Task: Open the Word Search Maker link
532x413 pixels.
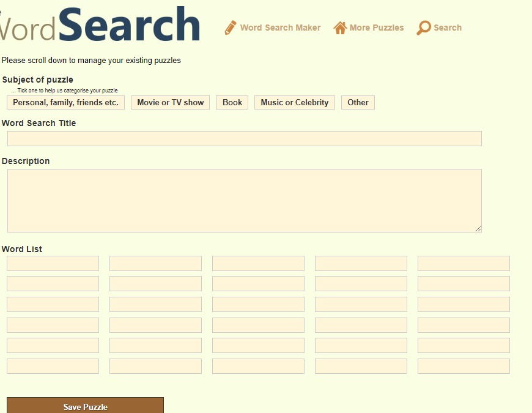Action: tap(280, 28)
